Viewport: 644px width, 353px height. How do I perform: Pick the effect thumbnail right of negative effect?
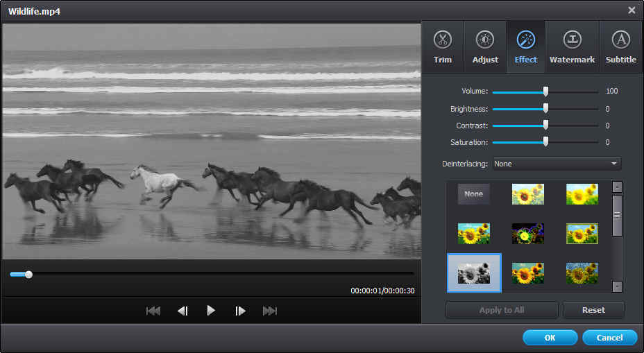(582, 234)
